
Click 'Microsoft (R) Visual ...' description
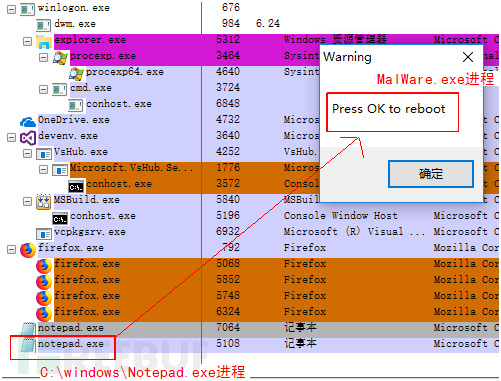pos(355,232)
